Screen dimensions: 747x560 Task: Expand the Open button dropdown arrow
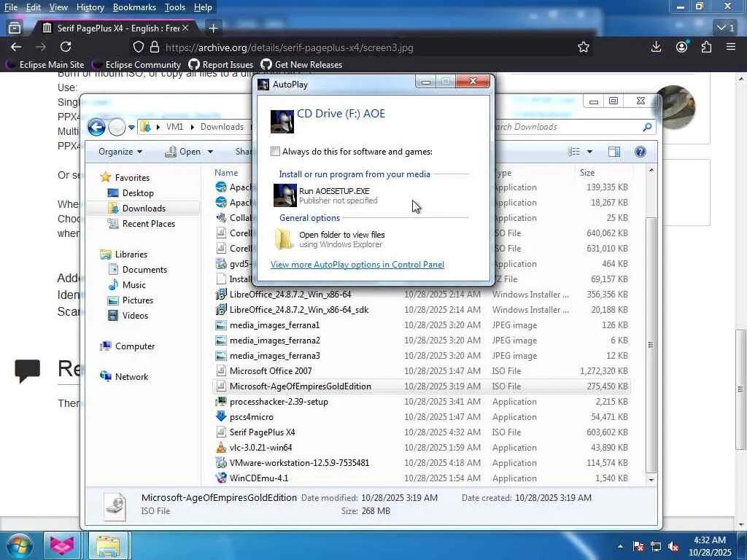[210, 152]
